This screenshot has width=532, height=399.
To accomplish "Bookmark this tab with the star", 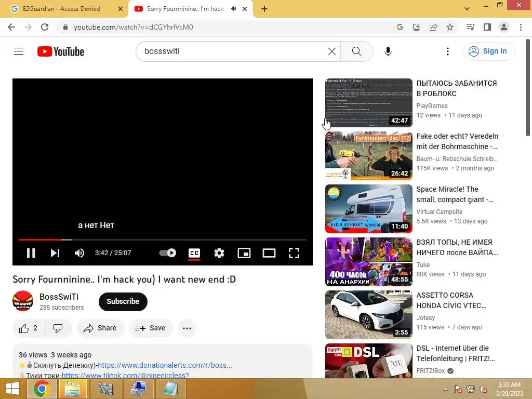I will click(450, 27).
